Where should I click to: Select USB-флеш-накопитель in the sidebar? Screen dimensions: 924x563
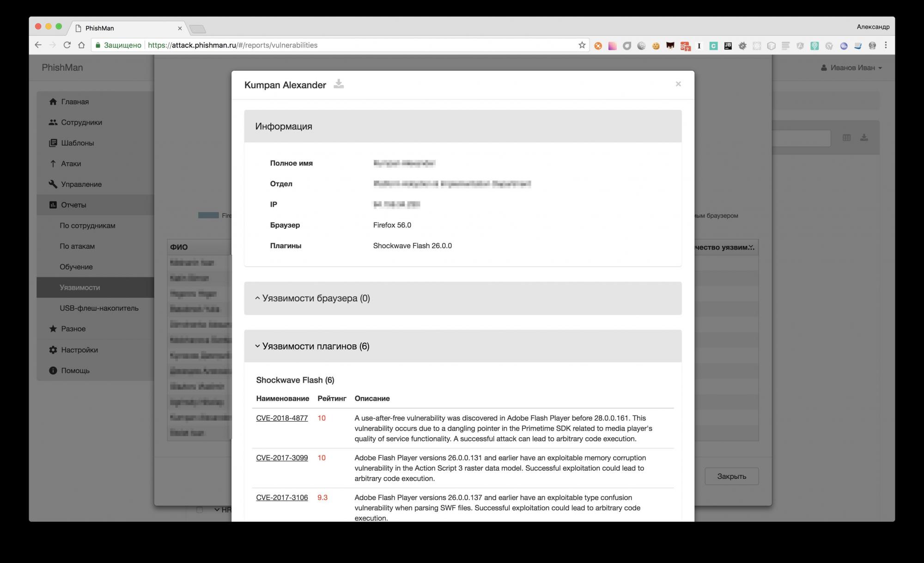point(99,308)
